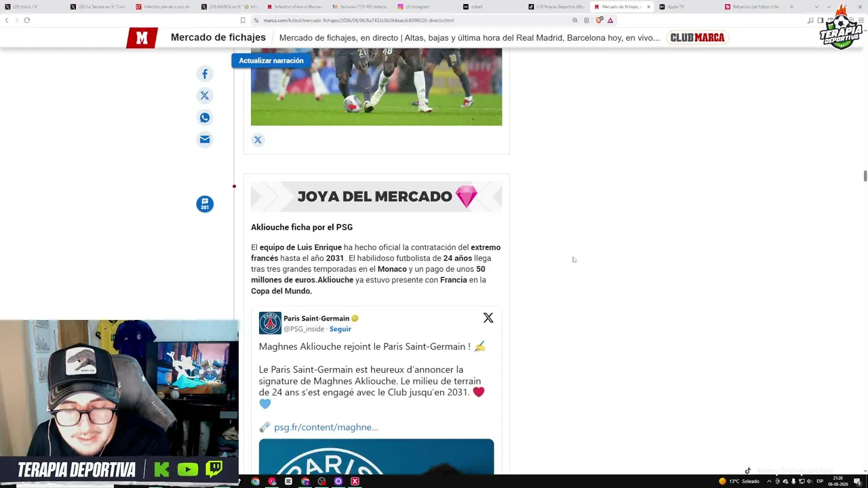Share the article on X from sidebar
868x488 pixels.
(204, 96)
